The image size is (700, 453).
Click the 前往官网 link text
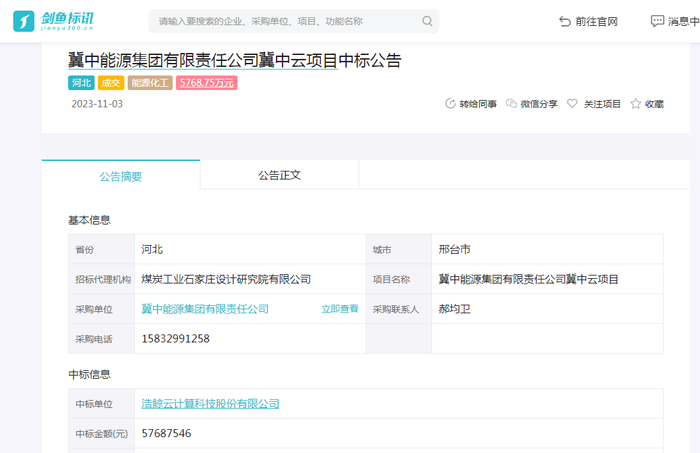pyautogui.click(x=596, y=21)
